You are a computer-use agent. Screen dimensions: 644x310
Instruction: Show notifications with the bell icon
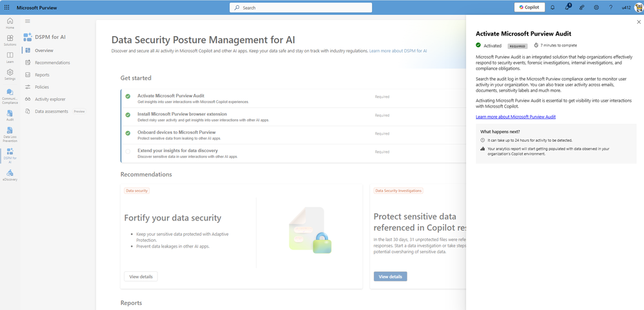[x=552, y=7]
